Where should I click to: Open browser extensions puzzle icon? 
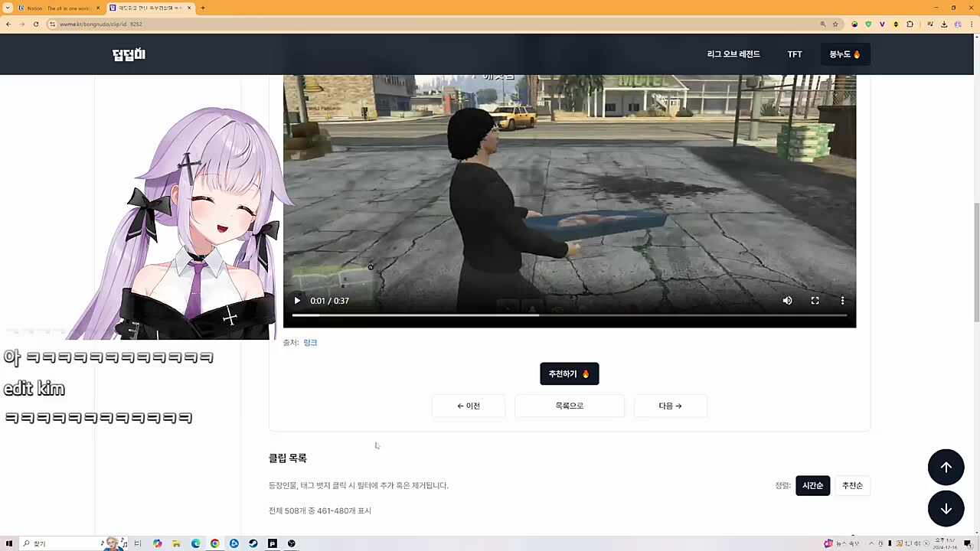coord(910,24)
